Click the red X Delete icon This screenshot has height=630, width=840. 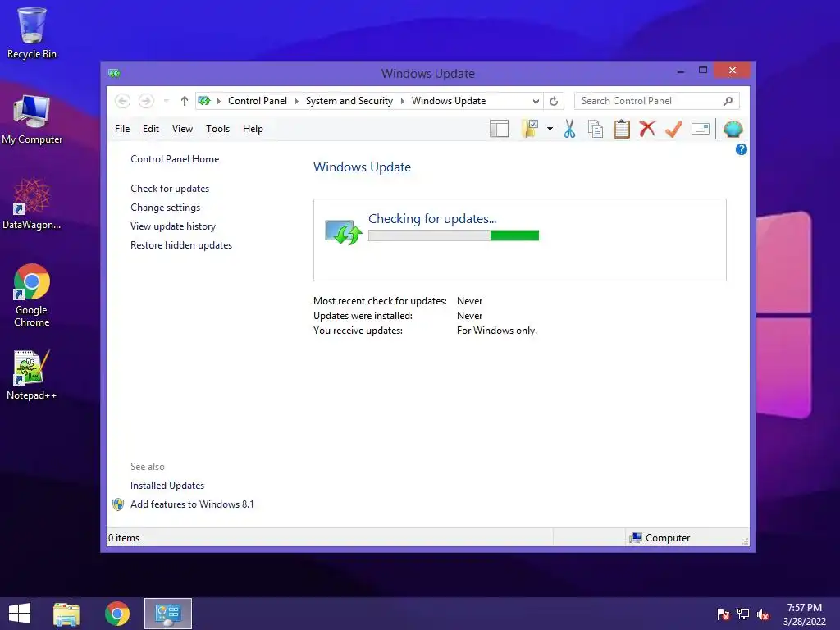pyautogui.click(x=648, y=129)
